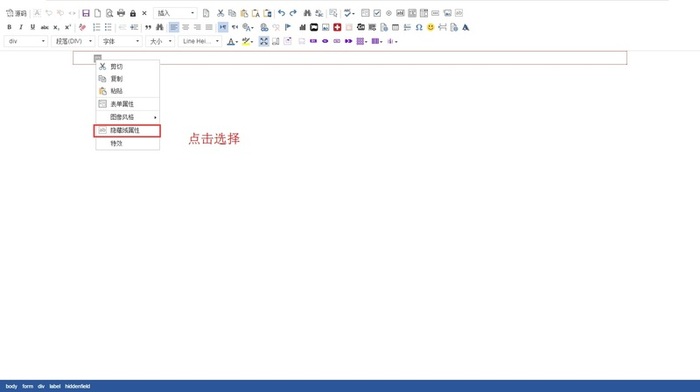Toggle Align Right
Screen dimensions: 700x392
[x=197, y=27]
